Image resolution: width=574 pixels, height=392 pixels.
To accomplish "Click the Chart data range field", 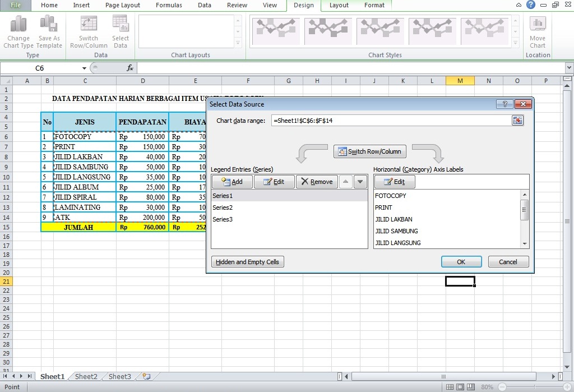I will pos(391,121).
